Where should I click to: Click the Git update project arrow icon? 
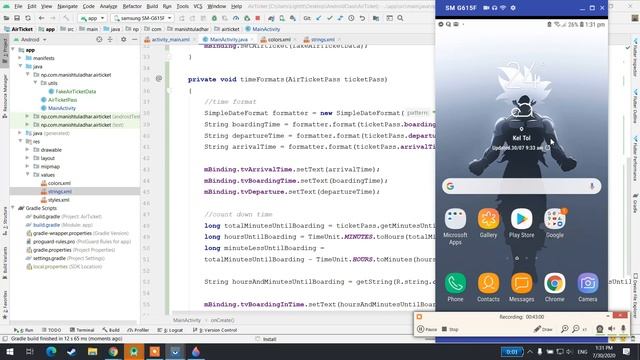pyautogui.click(x=319, y=18)
